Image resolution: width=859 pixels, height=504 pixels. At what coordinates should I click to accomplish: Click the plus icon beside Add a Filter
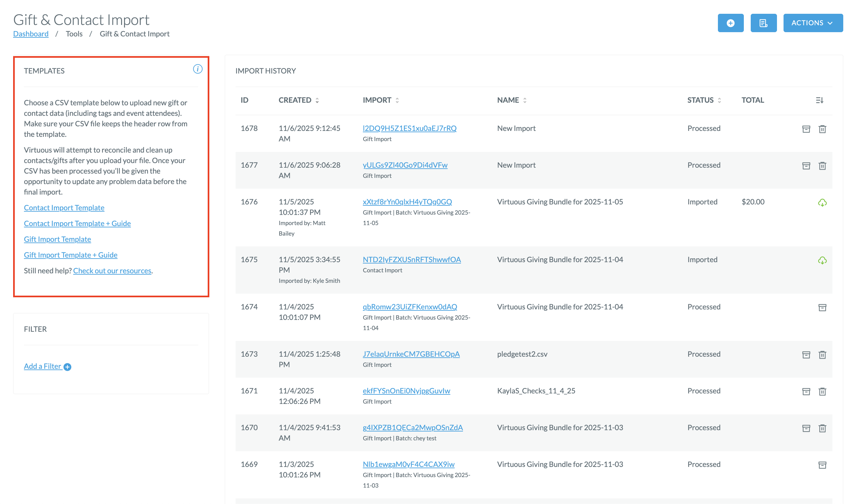point(68,367)
